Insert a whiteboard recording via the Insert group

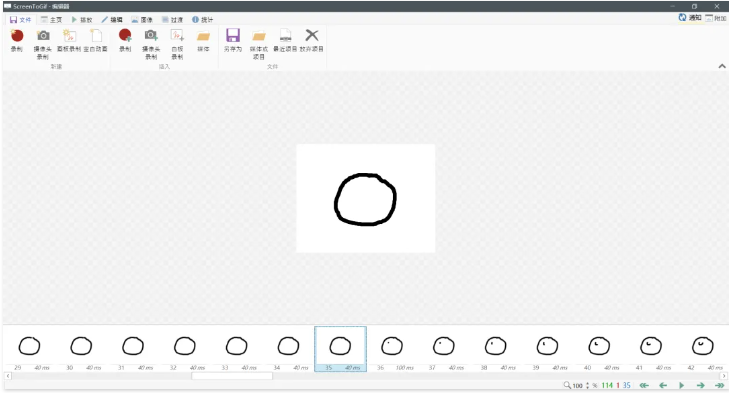[177, 44]
